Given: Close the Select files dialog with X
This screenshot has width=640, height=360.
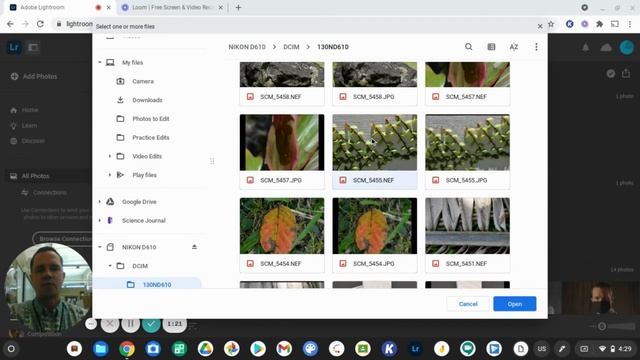Looking at the screenshot, I should tap(540, 26).
